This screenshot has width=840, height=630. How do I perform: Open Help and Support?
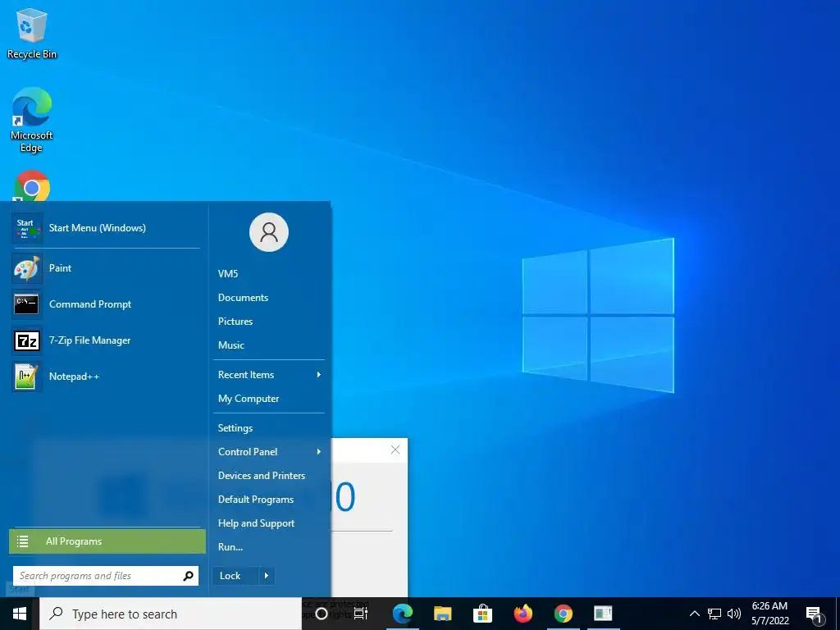point(256,523)
